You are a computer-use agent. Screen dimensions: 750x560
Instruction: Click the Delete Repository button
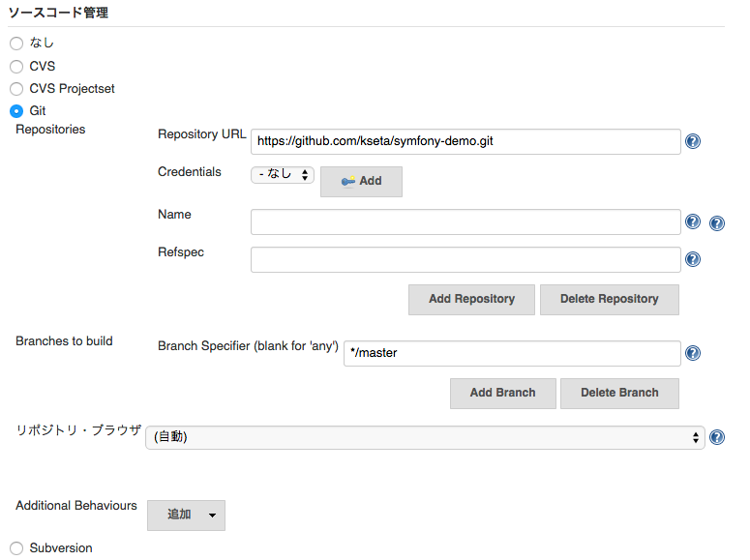point(610,300)
